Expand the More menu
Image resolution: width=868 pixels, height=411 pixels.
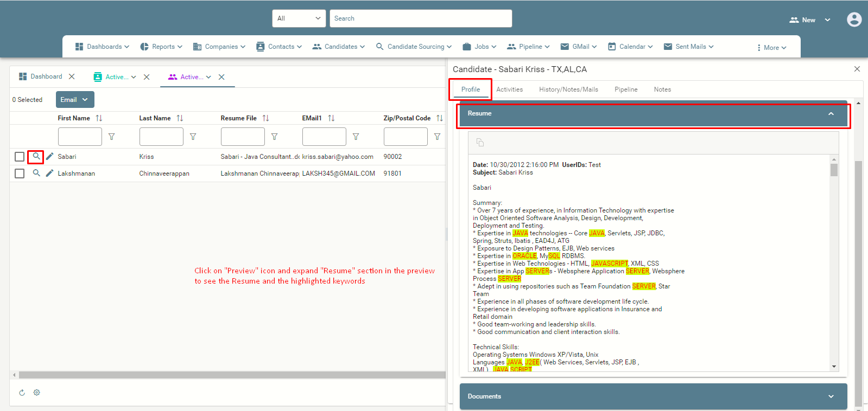coord(771,48)
